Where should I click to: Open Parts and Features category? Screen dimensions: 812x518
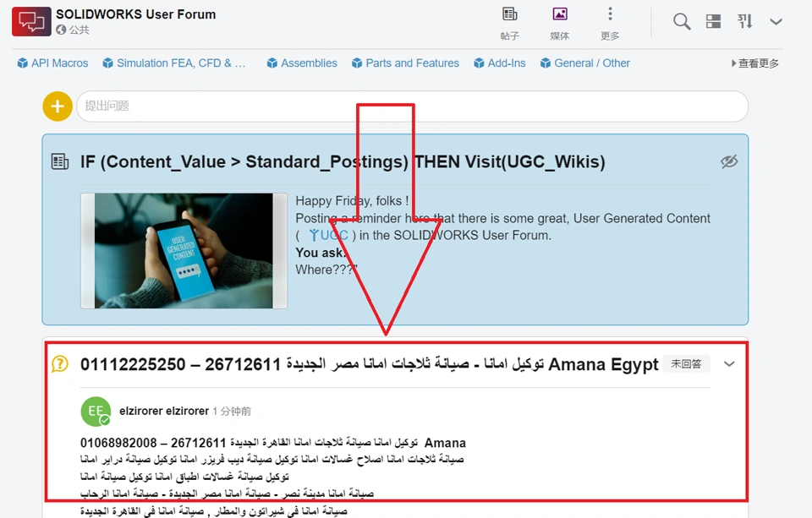(x=405, y=63)
